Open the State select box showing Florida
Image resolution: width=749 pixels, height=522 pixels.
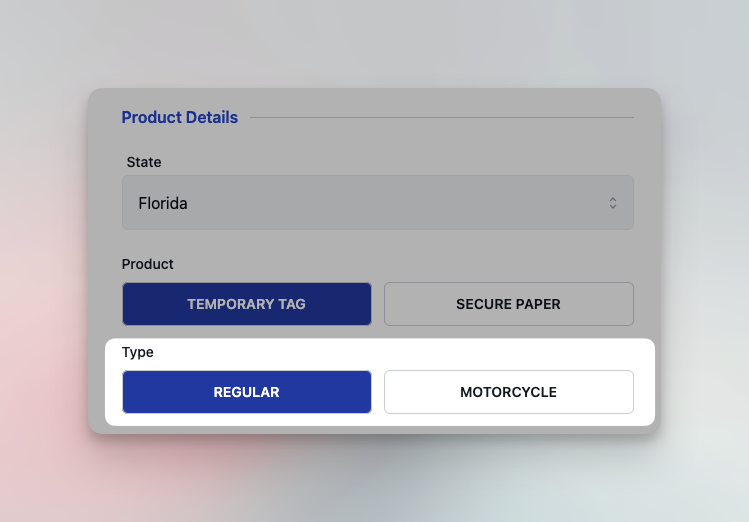(x=377, y=203)
